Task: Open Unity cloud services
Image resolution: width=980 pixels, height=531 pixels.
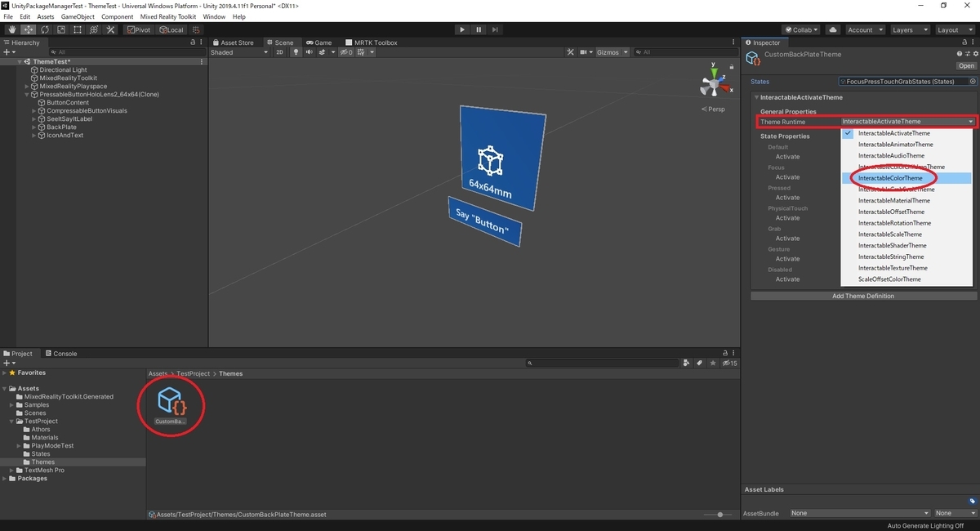Action: pyautogui.click(x=833, y=29)
